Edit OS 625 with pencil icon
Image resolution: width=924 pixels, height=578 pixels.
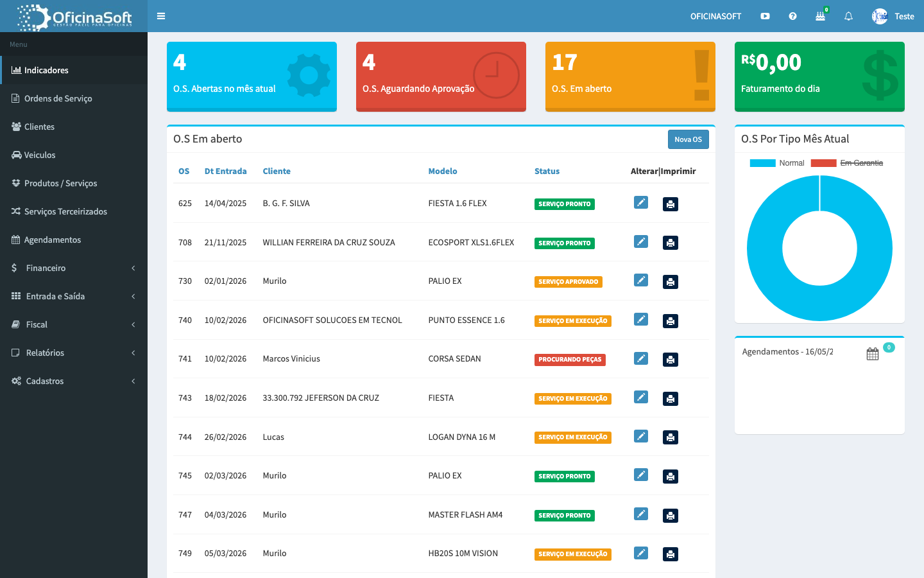click(641, 202)
